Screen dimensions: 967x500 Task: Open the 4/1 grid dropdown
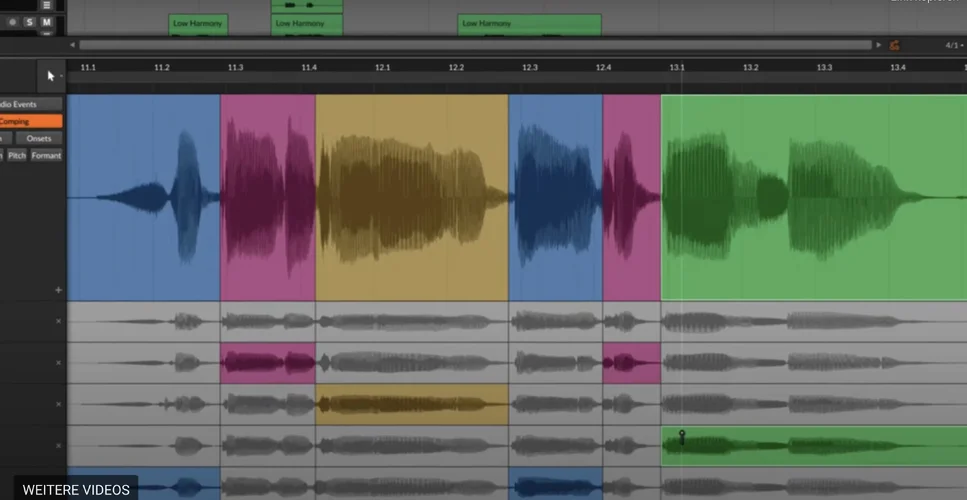[x=954, y=45]
